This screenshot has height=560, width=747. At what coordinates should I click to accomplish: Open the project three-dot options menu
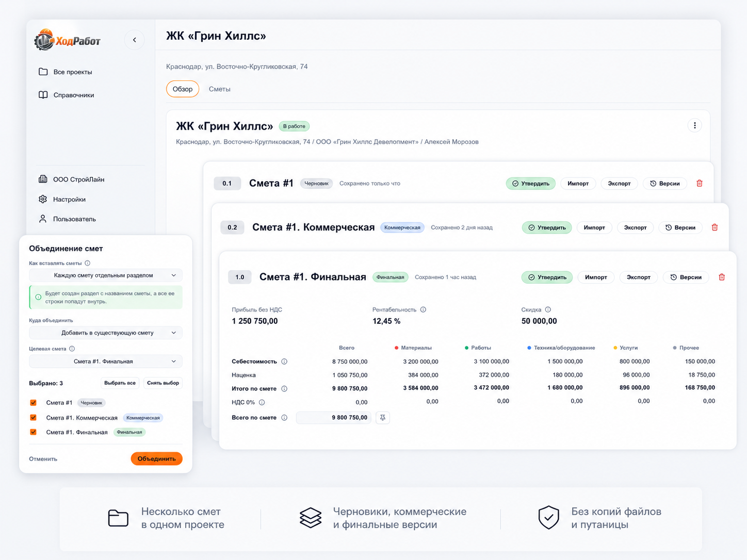point(694,125)
